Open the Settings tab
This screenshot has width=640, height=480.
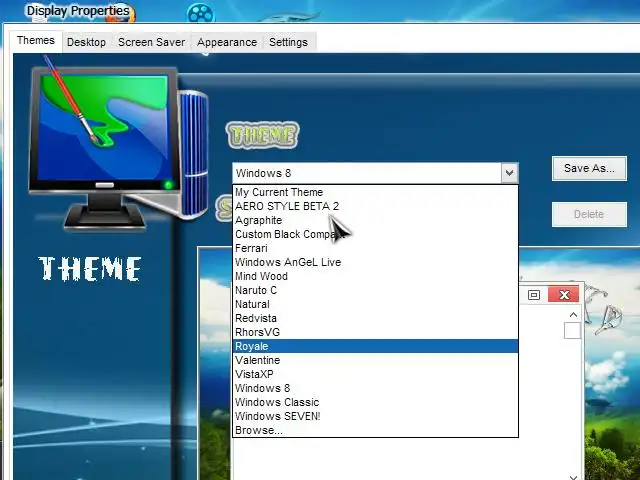(x=288, y=42)
